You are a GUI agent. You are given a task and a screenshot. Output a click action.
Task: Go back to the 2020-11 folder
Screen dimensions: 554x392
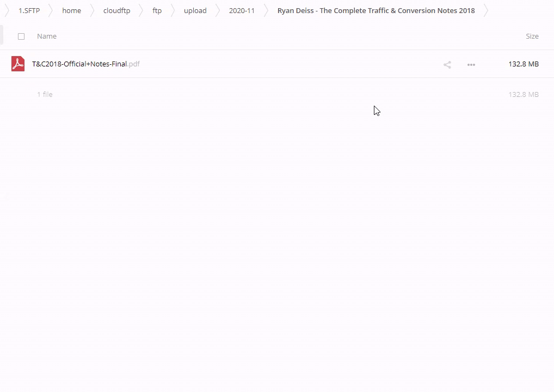pos(242,10)
